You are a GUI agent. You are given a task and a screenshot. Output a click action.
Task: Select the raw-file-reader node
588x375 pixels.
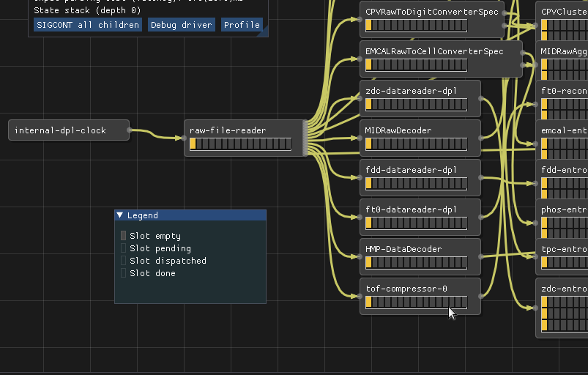point(244,138)
